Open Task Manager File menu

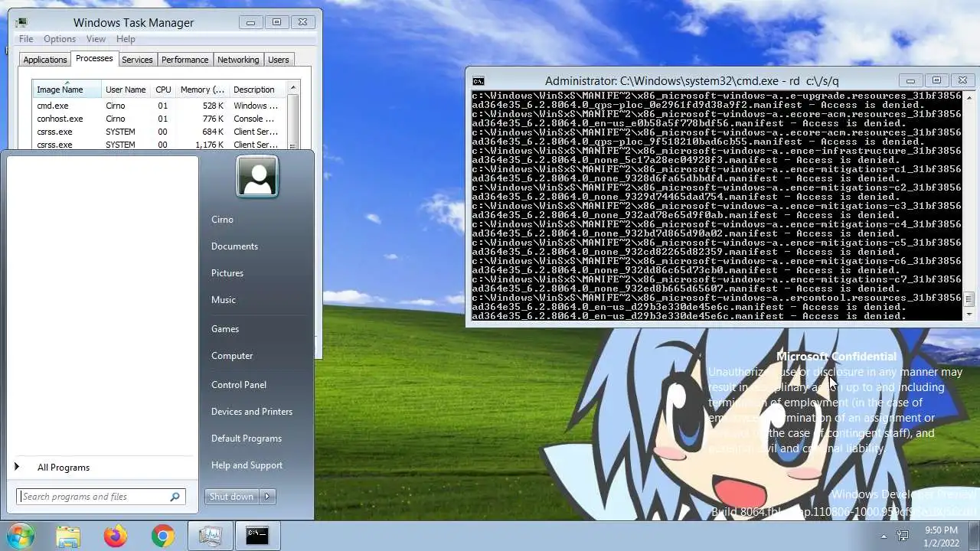point(26,39)
